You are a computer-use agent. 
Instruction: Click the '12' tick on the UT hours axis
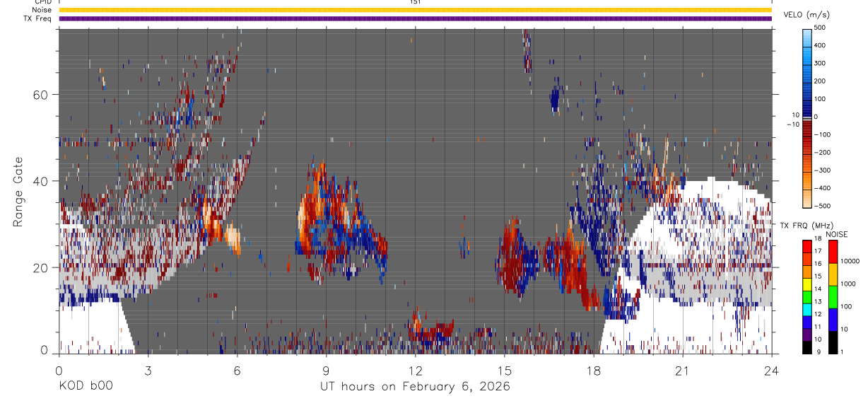(415, 371)
